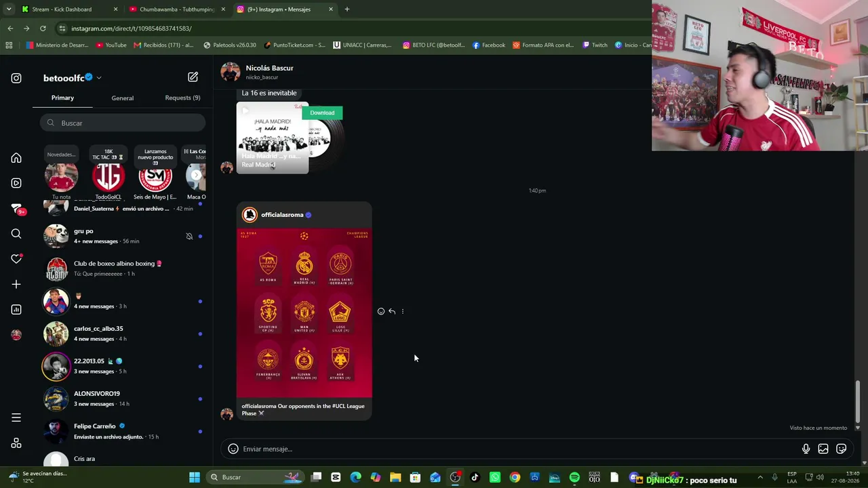Click the Windows taskbar Buscar search box
Image resolution: width=868 pixels, height=488 pixels.
click(x=256, y=477)
